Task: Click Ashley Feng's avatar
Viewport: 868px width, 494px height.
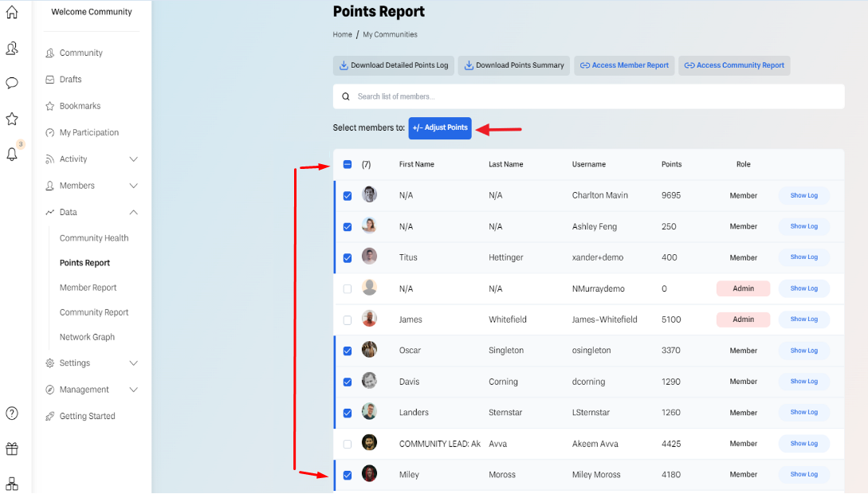Action: point(369,225)
